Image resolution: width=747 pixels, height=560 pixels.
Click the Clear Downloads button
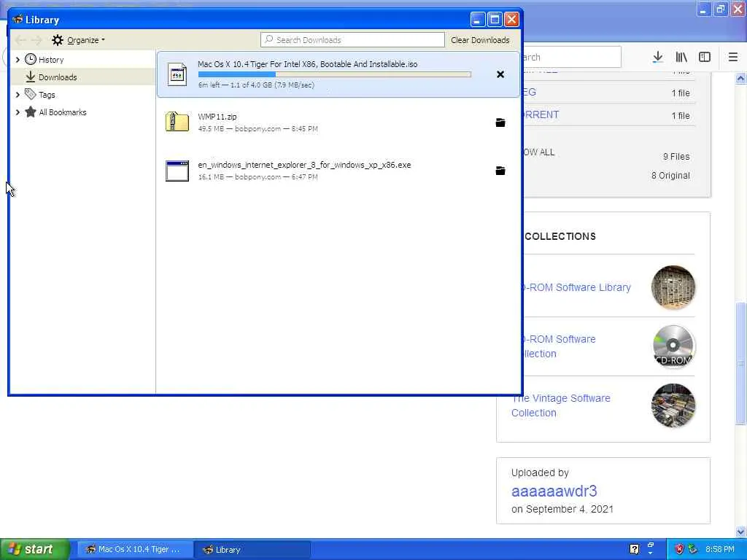(480, 40)
